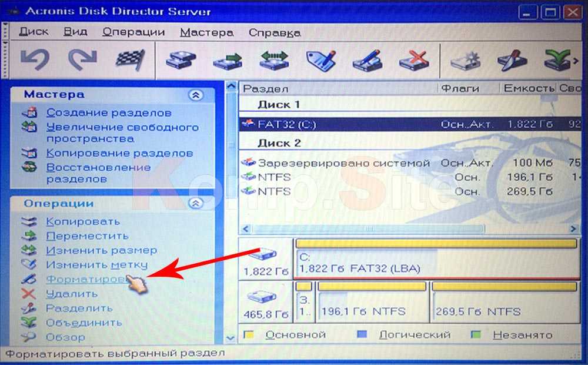The height and width of the screenshot is (365, 588).
Task: Select 269,5 Гб NTFS block in disk map
Action: (505, 302)
